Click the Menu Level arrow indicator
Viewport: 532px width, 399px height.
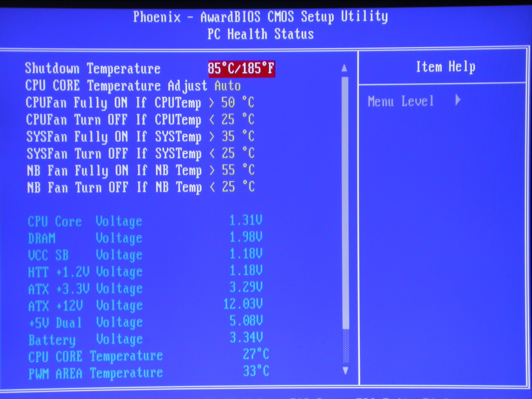point(458,100)
